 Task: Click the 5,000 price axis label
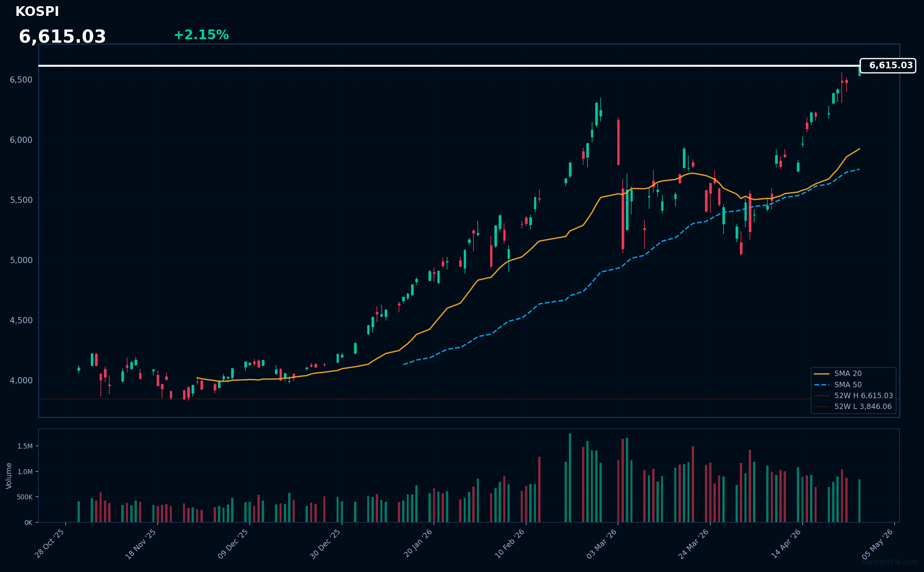(x=21, y=260)
